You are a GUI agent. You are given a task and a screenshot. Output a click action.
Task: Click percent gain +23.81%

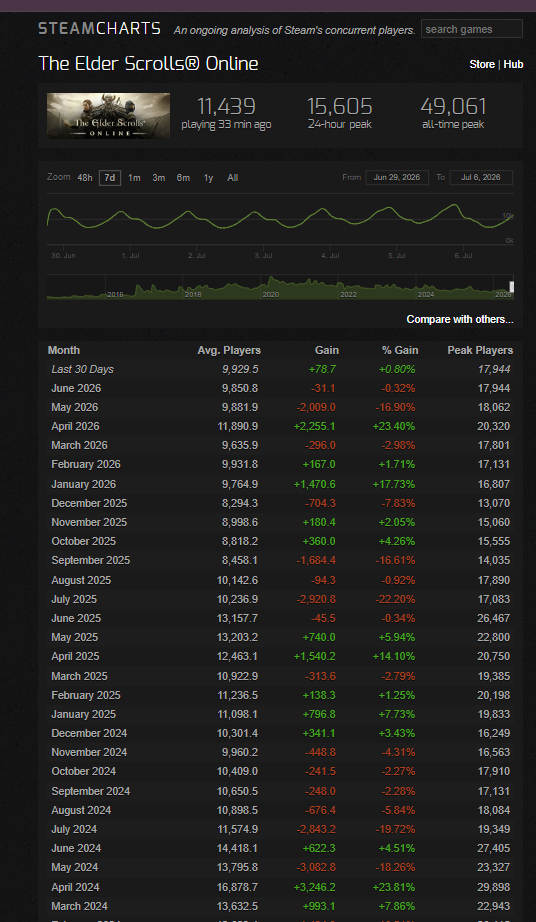tap(394, 887)
